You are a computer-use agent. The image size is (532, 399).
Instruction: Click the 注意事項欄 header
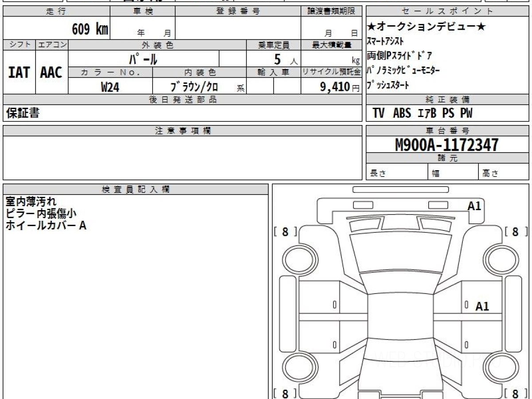pos(183,131)
